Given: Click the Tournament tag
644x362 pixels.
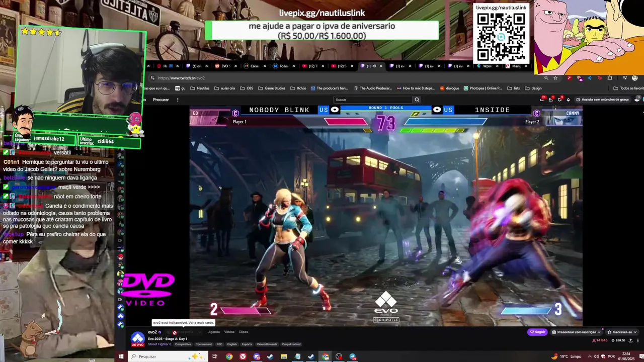Looking at the screenshot, I should pos(204,344).
